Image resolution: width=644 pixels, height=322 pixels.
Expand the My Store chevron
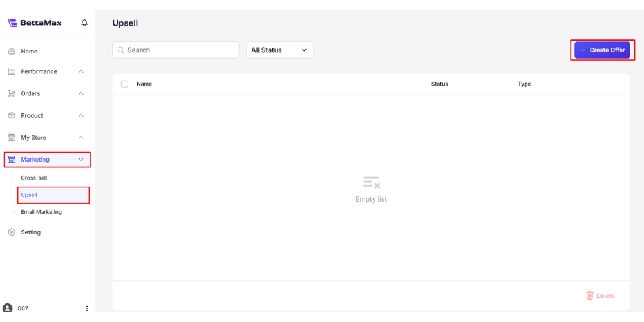(x=81, y=138)
